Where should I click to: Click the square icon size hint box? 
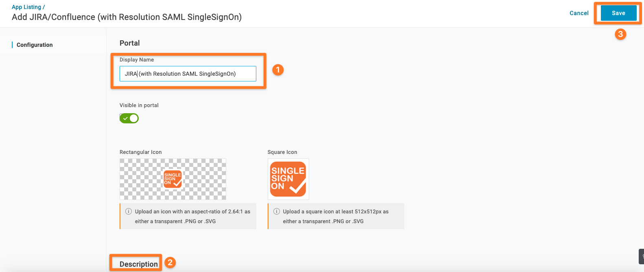click(336, 216)
